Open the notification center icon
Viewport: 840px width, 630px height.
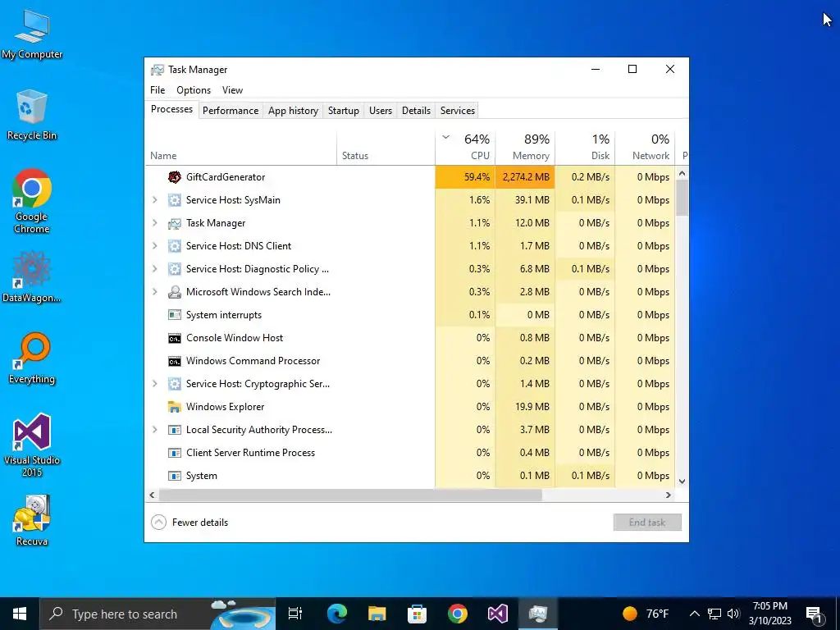(815, 614)
